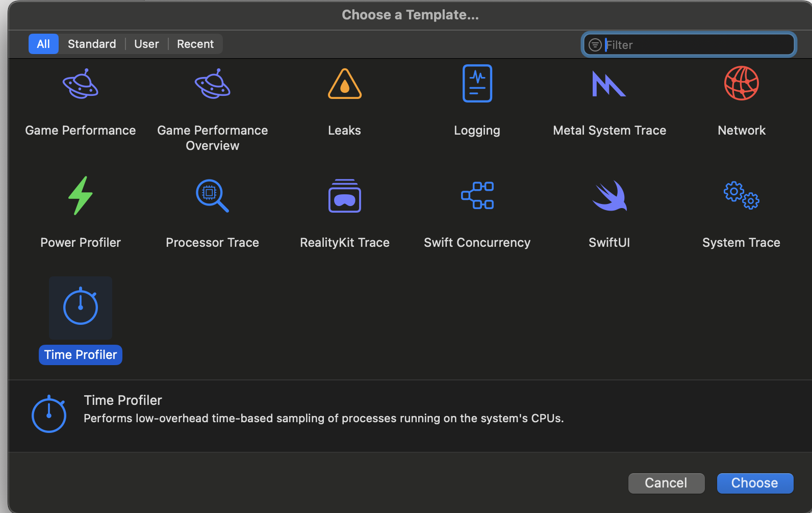Click the 'Performs low-overhead time-based sampling' description
Image resolution: width=812 pixels, height=513 pixels.
324,418
